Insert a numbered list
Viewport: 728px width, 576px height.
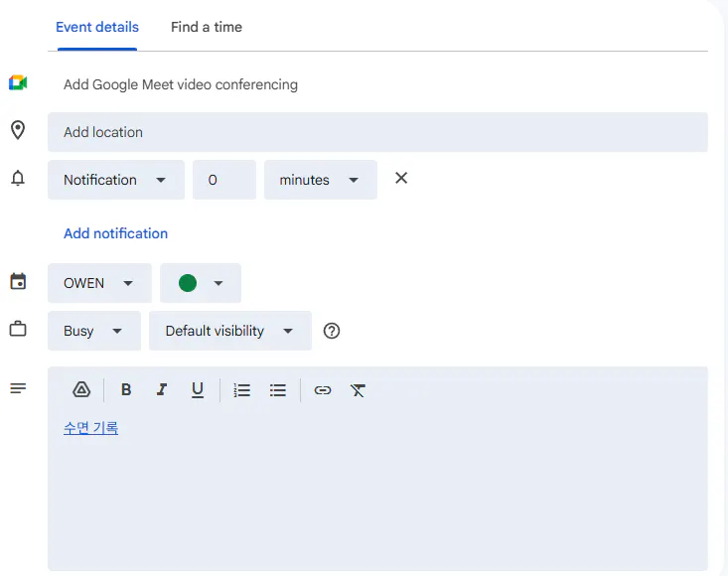[241, 390]
